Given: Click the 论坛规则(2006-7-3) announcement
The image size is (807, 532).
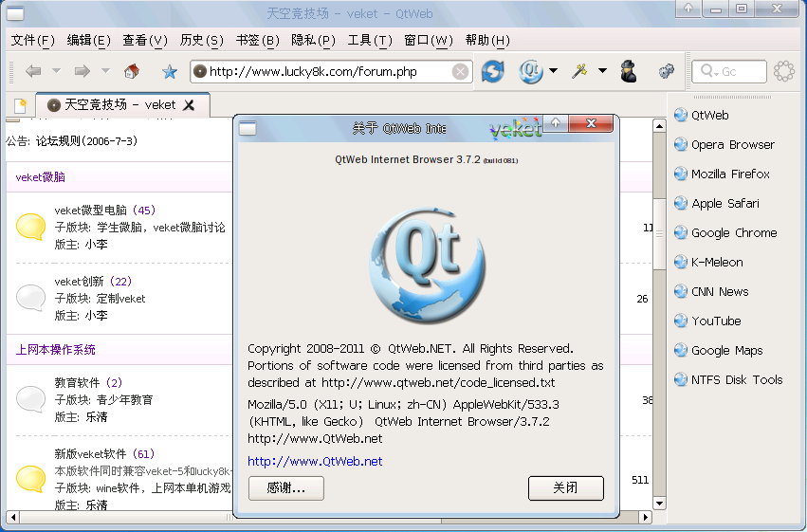Looking at the screenshot, I should [x=87, y=141].
